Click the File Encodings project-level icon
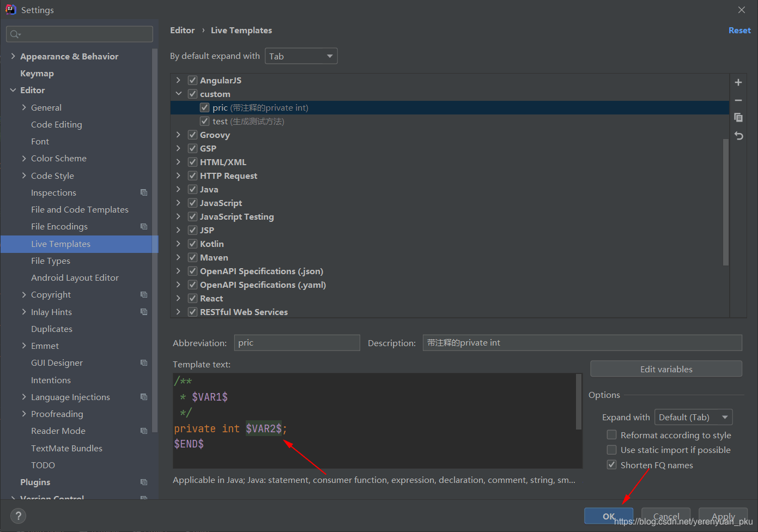The height and width of the screenshot is (532, 758). point(144,226)
